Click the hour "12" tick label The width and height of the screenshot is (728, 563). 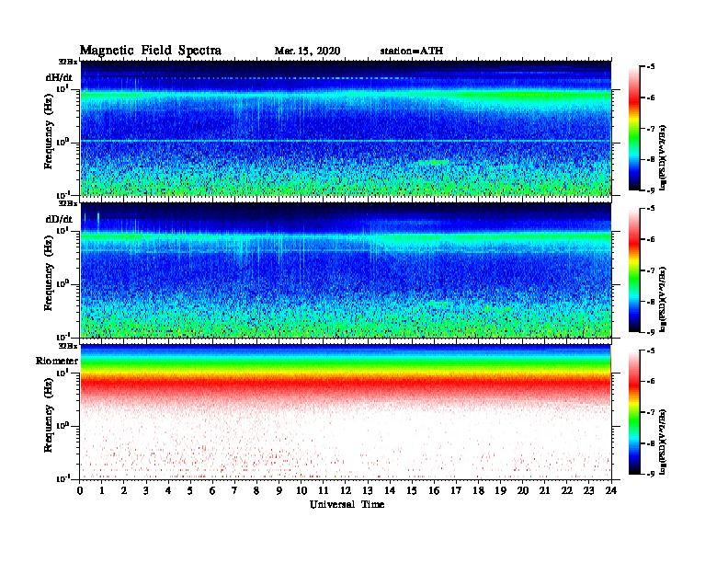pyautogui.click(x=346, y=490)
